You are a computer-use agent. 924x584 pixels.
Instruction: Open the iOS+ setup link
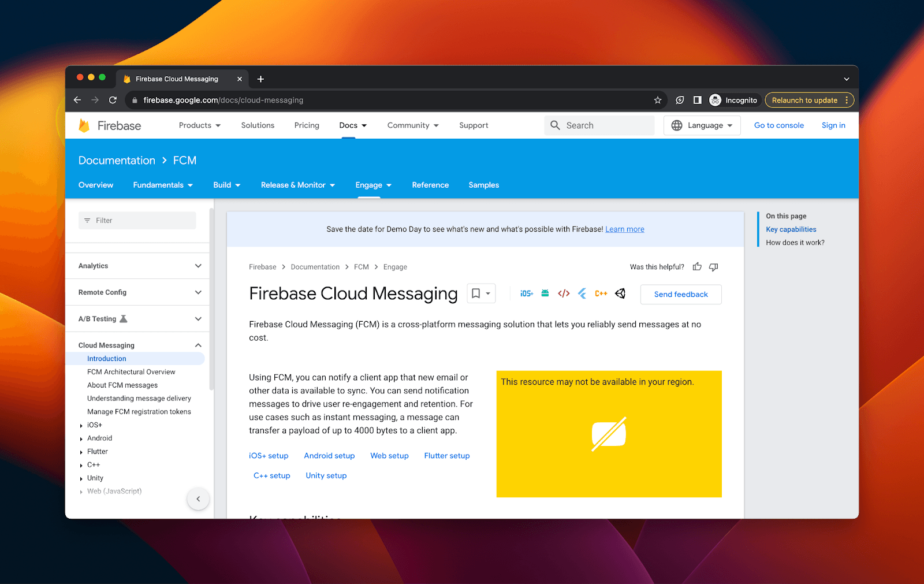pos(269,456)
